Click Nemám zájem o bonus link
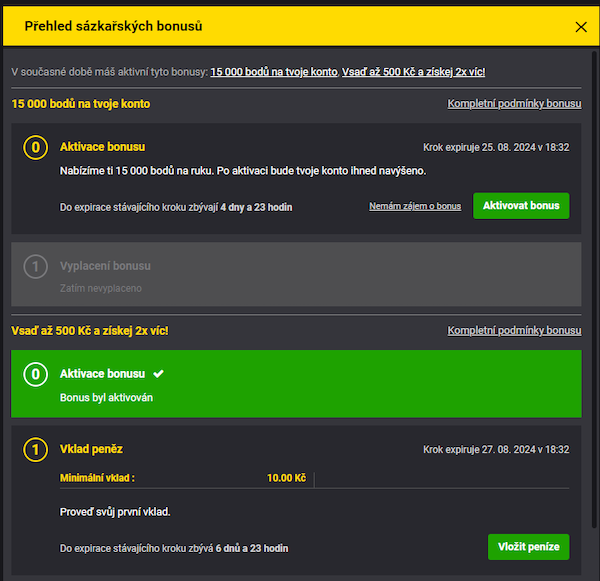 point(414,207)
